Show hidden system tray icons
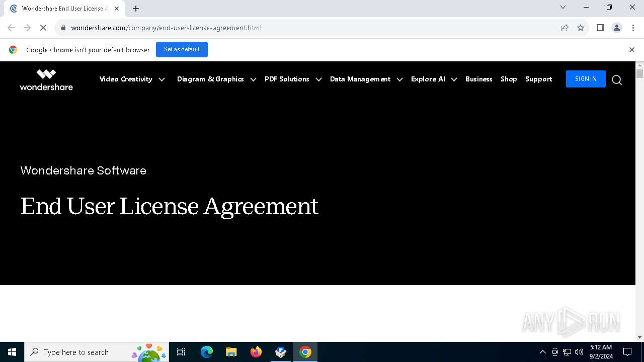 click(x=542, y=352)
